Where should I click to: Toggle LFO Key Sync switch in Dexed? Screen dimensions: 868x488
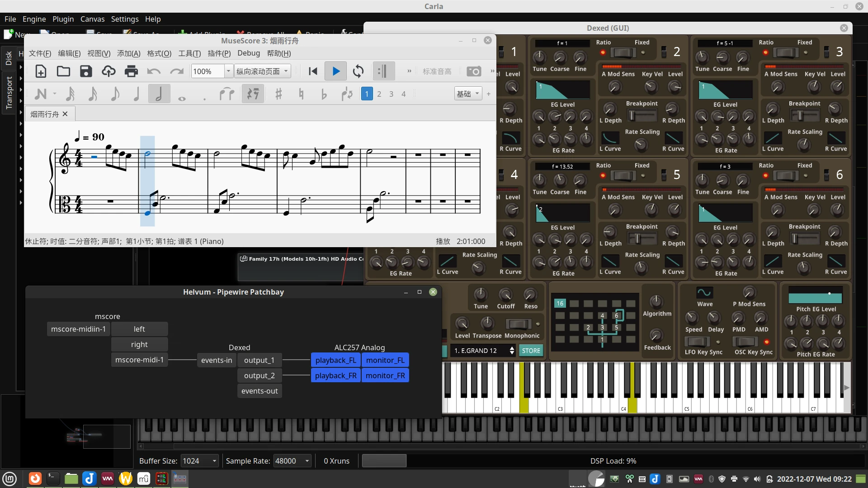pyautogui.click(x=697, y=342)
